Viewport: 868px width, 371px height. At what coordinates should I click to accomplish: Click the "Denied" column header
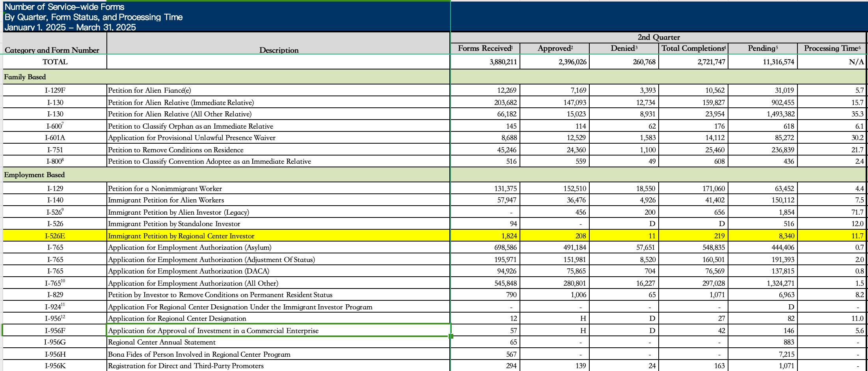624,48
